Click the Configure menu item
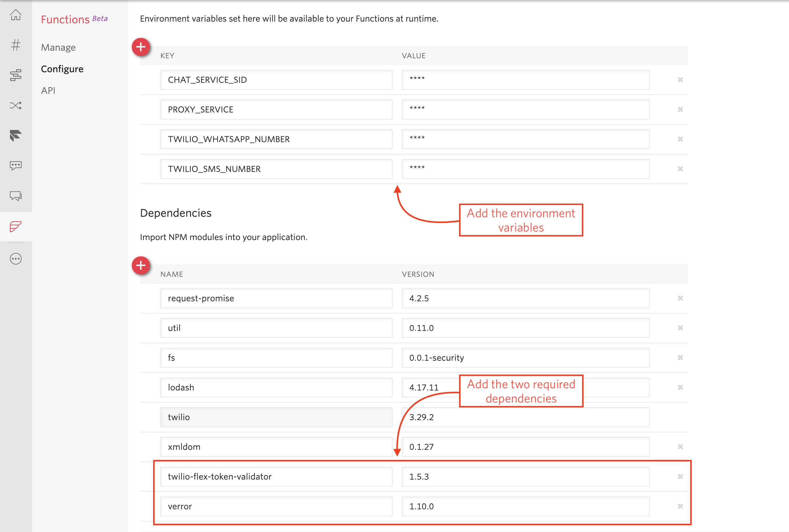 (62, 69)
